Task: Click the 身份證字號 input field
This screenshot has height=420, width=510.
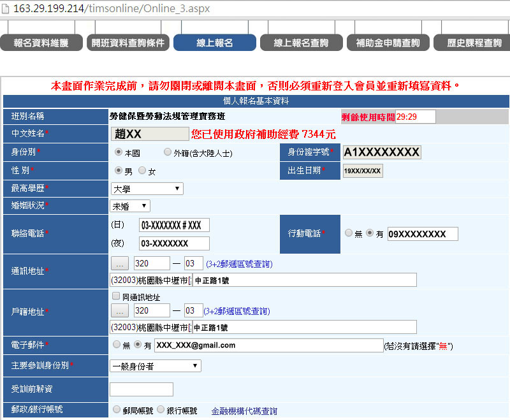Action: (x=382, y=152)
